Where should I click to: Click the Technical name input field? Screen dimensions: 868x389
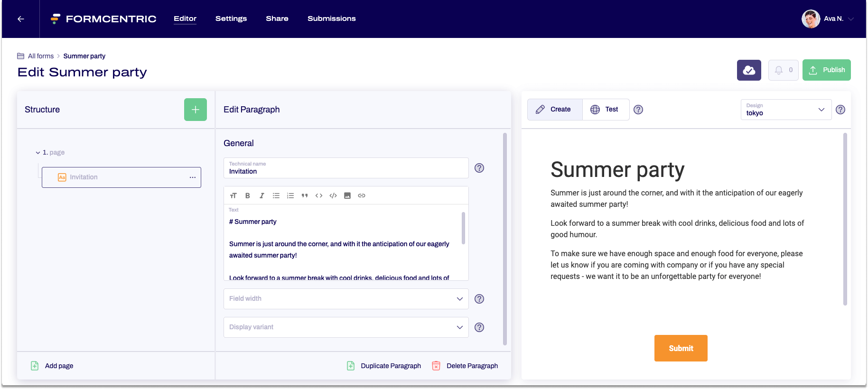(x=345, y=168)
